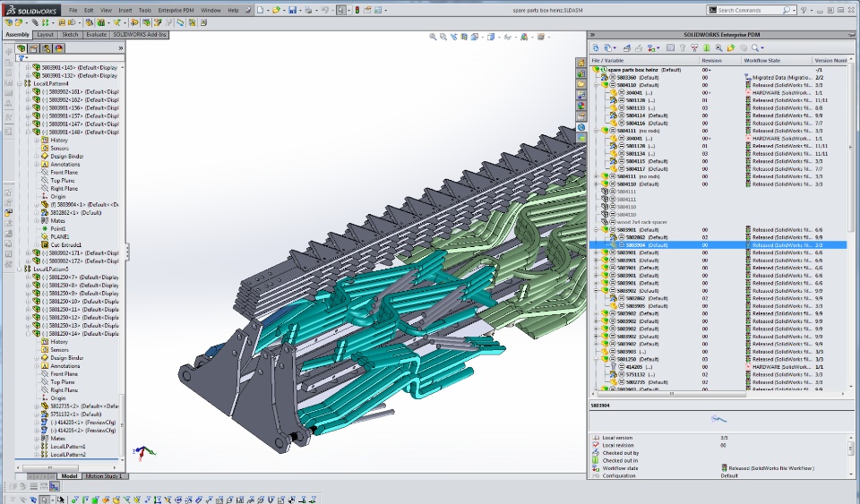The width and height of the screenshot is (860, 504).
Task: Collapse the 5804110 row in PDM tree
Action: tap(597, 85)
